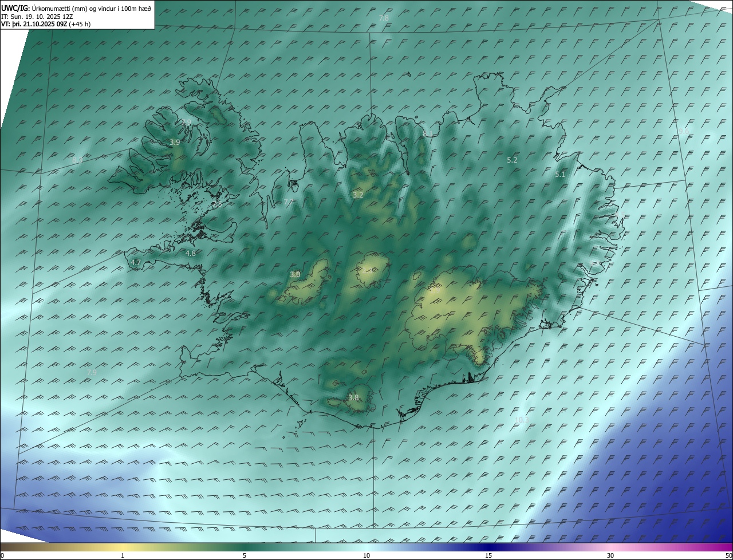
Task: Click the 3.8 value on the southern glacier
Action: coord(353,398)
